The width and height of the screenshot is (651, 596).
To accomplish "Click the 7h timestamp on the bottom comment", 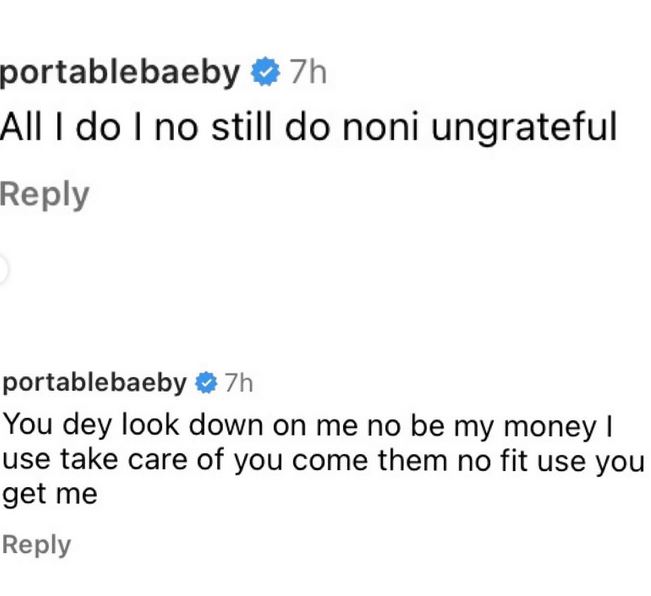I will 239,383.
